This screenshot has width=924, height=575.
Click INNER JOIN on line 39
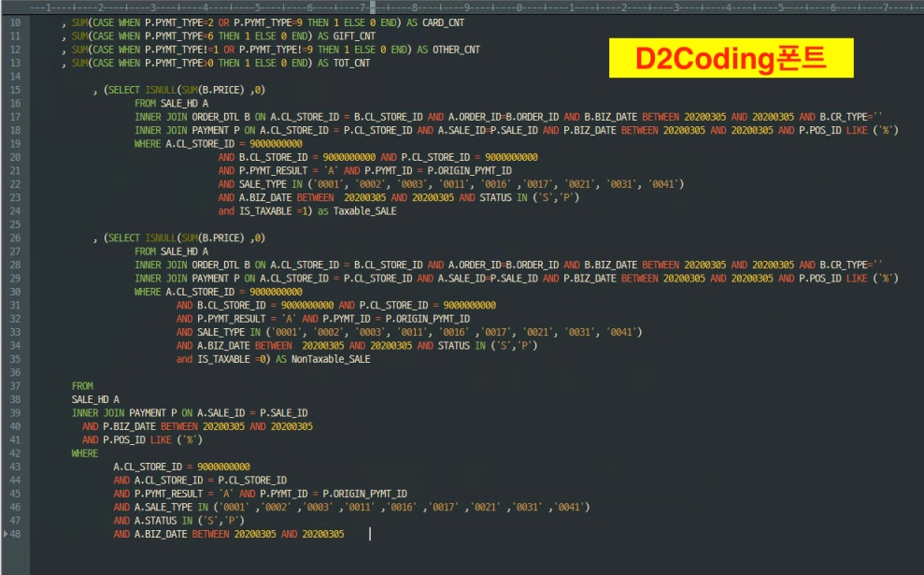pos(98,413)
